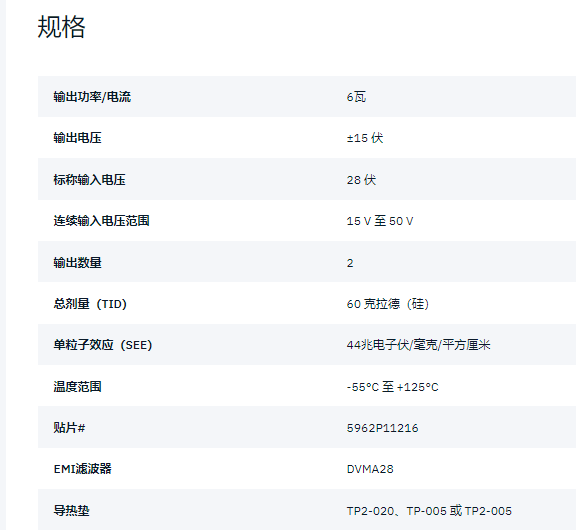Select the 输出功率/电流 label
This screenshot has height=530, width=576.
pyautogui.click(x=92, y=97)
